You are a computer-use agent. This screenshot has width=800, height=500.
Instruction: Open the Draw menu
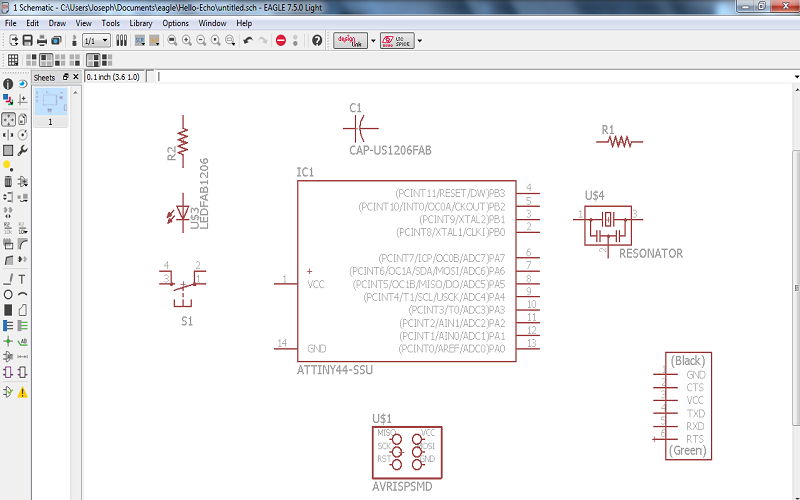click(57, 23)
